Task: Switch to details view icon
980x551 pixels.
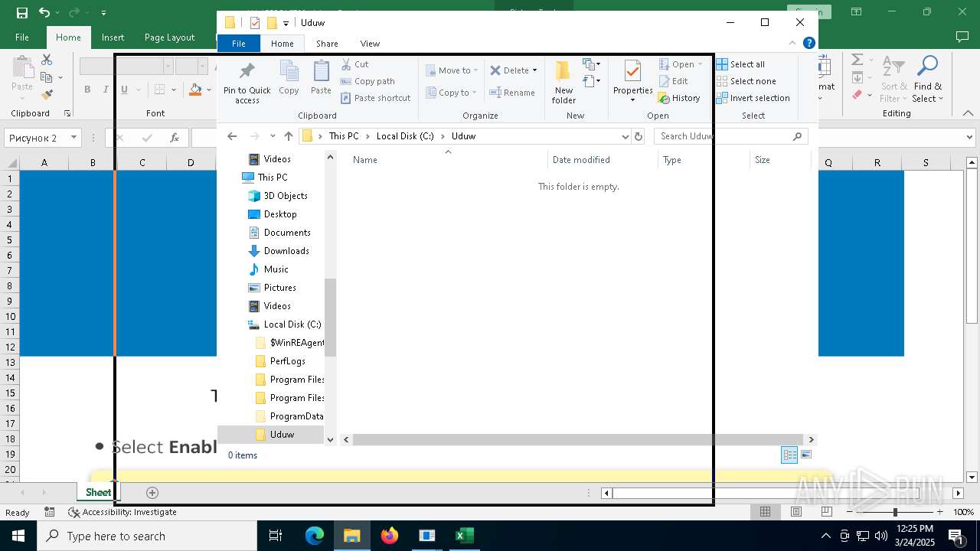Action: [789, 455]
